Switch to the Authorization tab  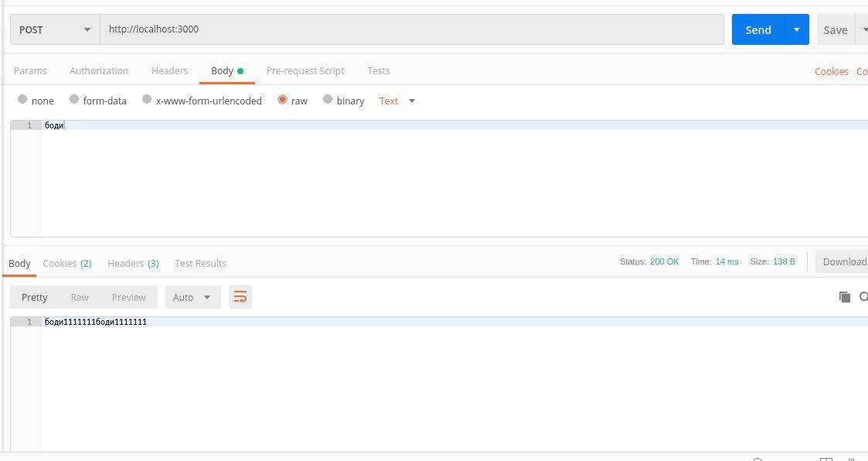point(99,71)
